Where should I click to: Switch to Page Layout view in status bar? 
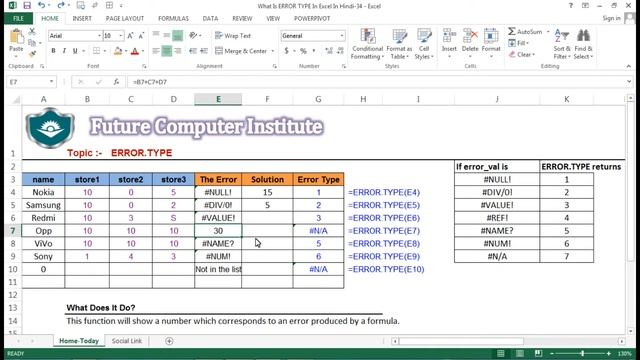point(519,353)
